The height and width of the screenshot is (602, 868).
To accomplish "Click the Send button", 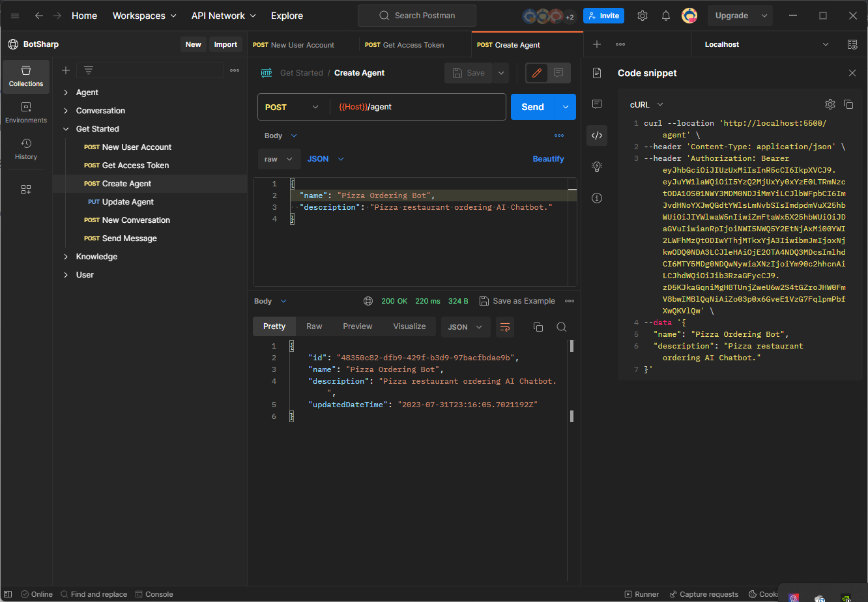I will [532, 107].
